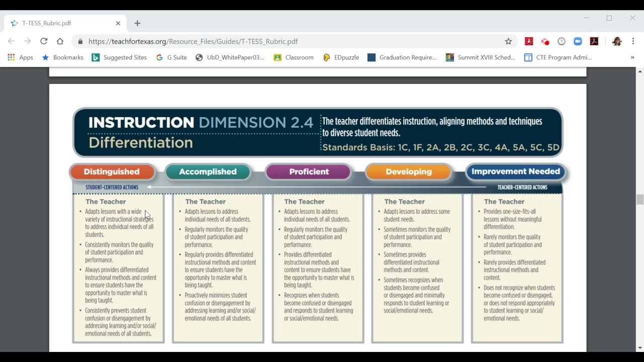
Task: Open the user profile avatar
Action: click(x=617, y=41)
